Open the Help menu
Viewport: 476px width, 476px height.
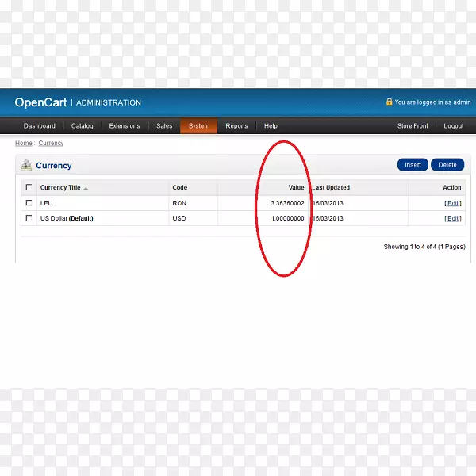tap(271, 125)
